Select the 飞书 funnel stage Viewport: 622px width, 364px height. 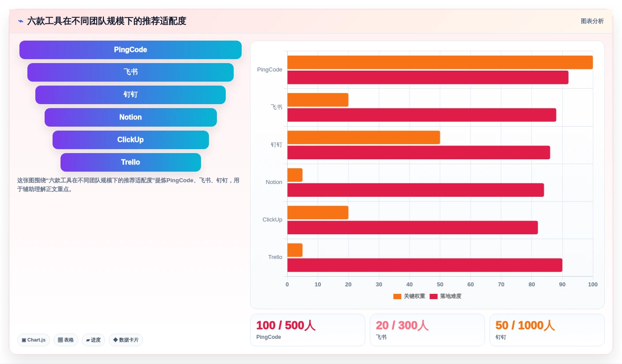130,72
